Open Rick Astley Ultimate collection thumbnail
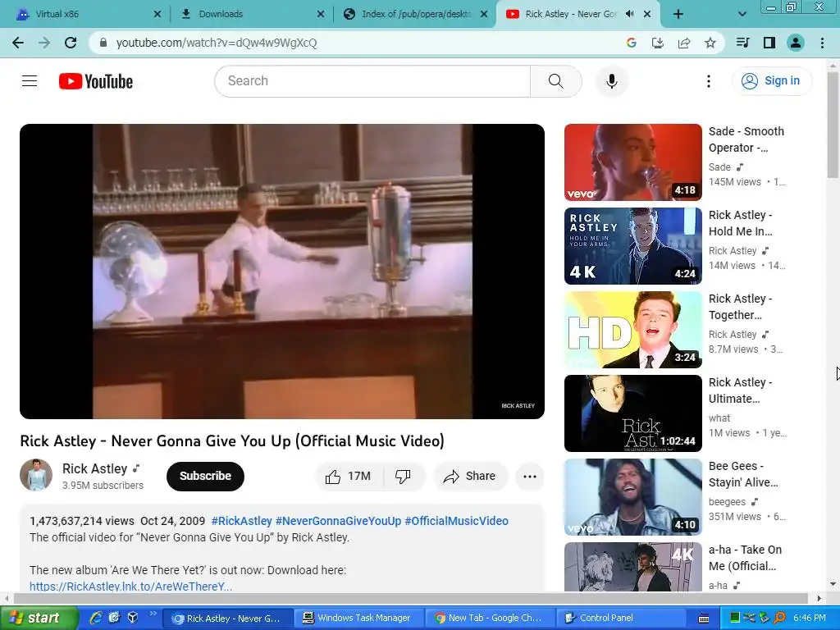Image resolution: width=840 pixels, height=630 pixels. 632,413
